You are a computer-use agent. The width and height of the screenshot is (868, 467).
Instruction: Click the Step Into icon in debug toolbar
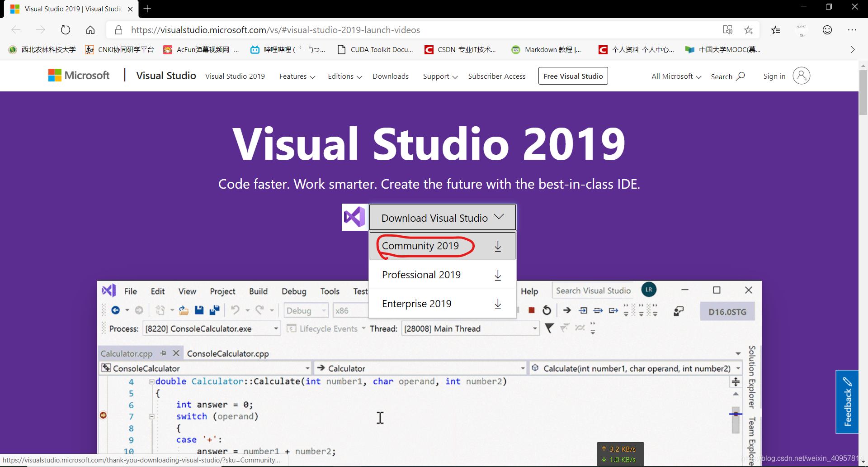tap(583, 310)
